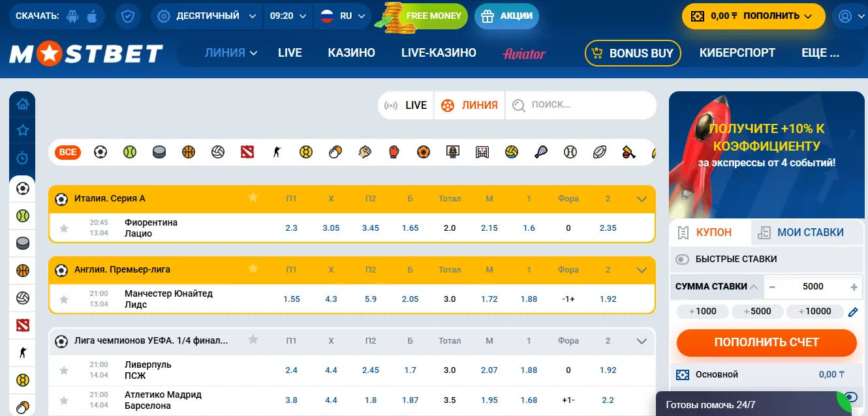Open the home icon in left sidebar
Screen dimensions: 868x416
tap(23, 104)
